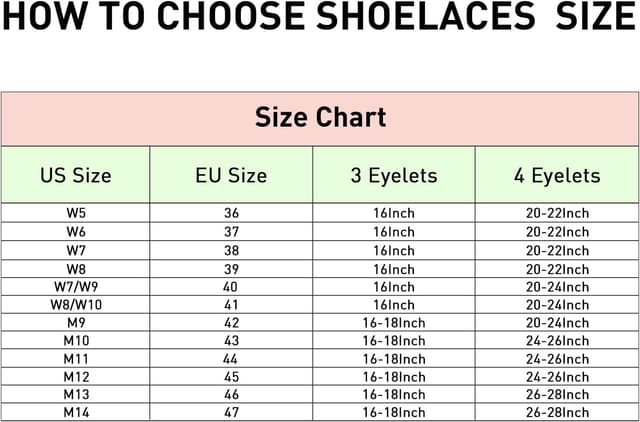Image resolution: width=640 pixels, height=422 pixels.
Task: Click the '3 Eyelets' column header
Action: click(x=394, y=176)
